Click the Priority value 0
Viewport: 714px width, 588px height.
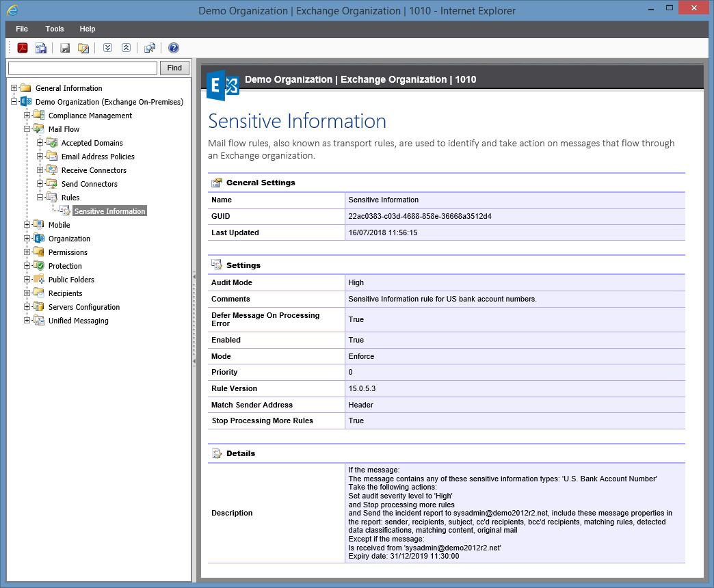click(x=350, y=372)
